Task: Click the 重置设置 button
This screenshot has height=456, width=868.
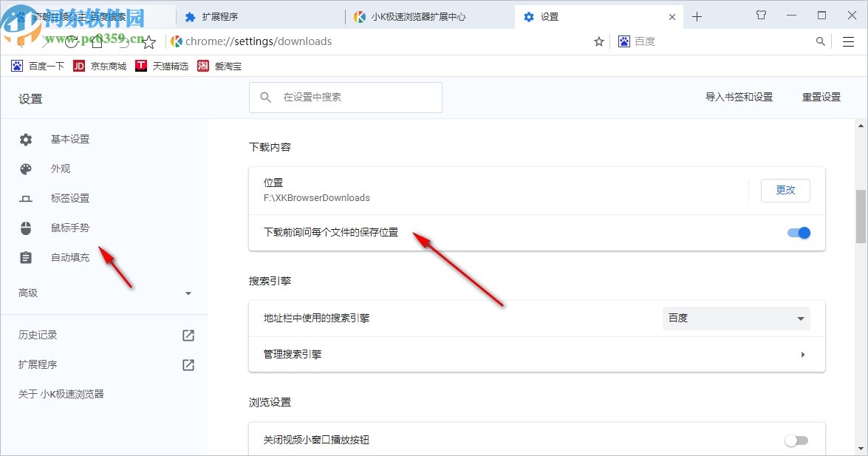Action: [x=820, y=97]
